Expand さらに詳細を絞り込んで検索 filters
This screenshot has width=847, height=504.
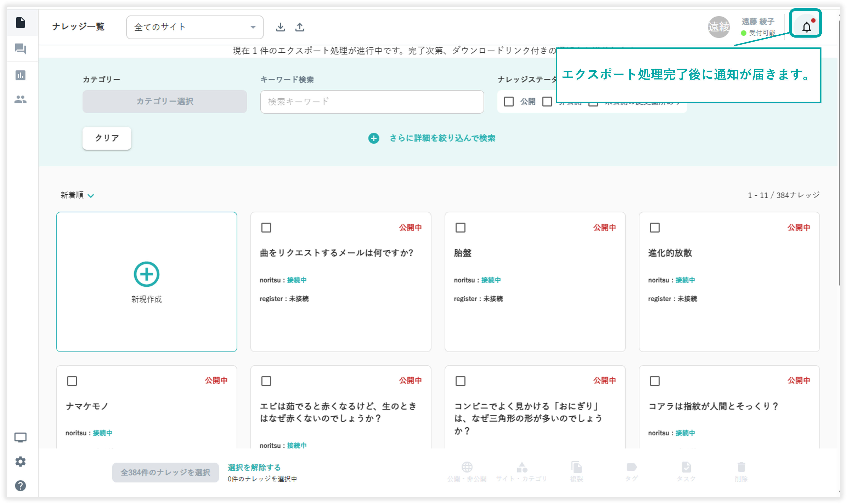point(432,138)
